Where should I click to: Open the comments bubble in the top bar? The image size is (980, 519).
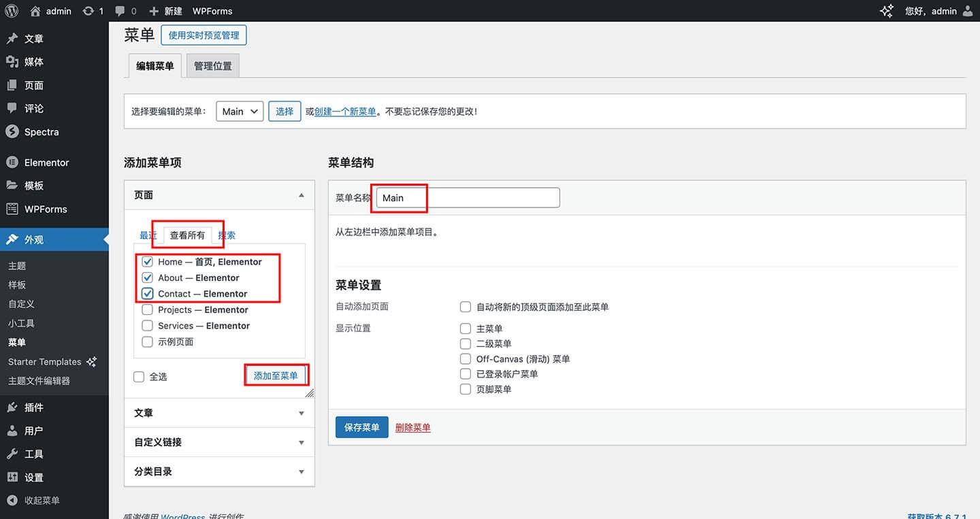coord(120,11)
